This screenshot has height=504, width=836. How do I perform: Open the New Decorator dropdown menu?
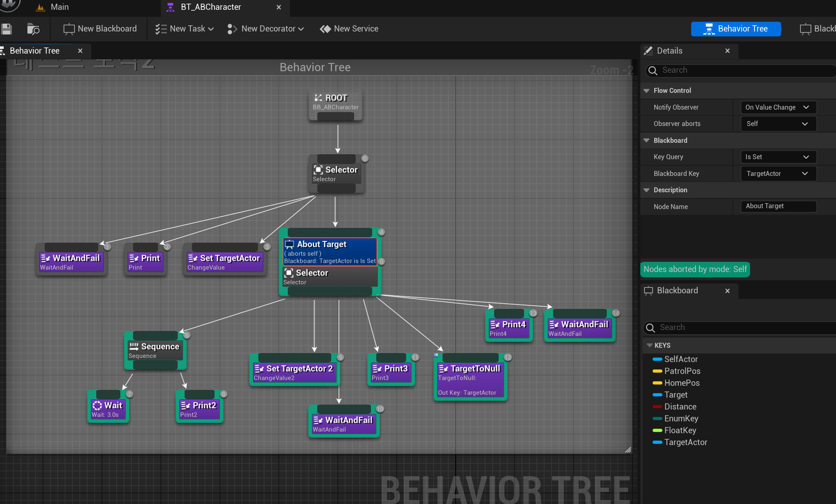[266, 29]
